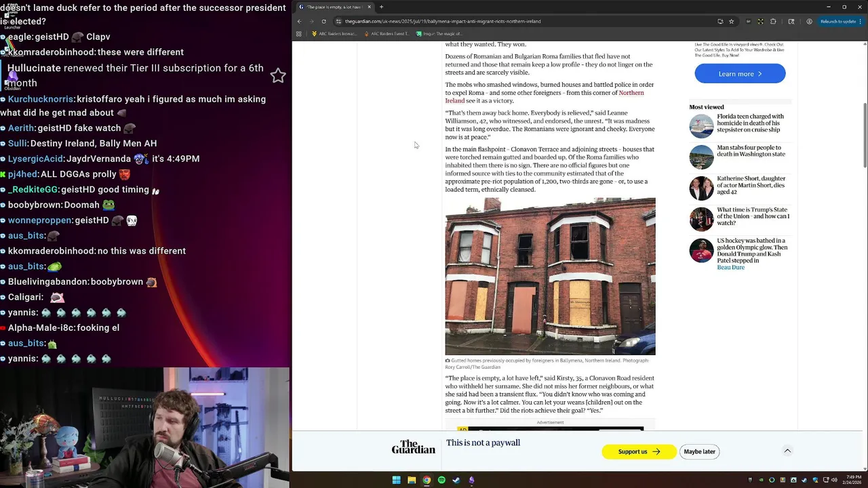Open Spotify from the taskbar
This screenshot has width=868, height=488.
(x=441, y=480)
